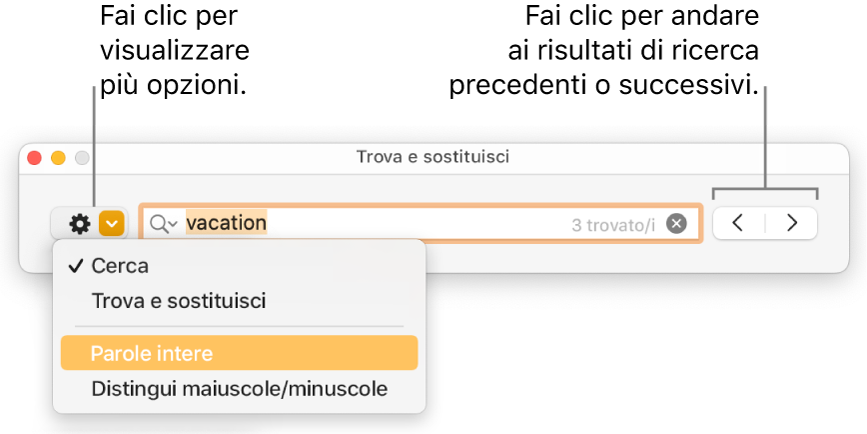Expand the small chevron beside the magnifier
Image resolution: width=867 pixels, height=434 pixels.
[x=174, y=225]
